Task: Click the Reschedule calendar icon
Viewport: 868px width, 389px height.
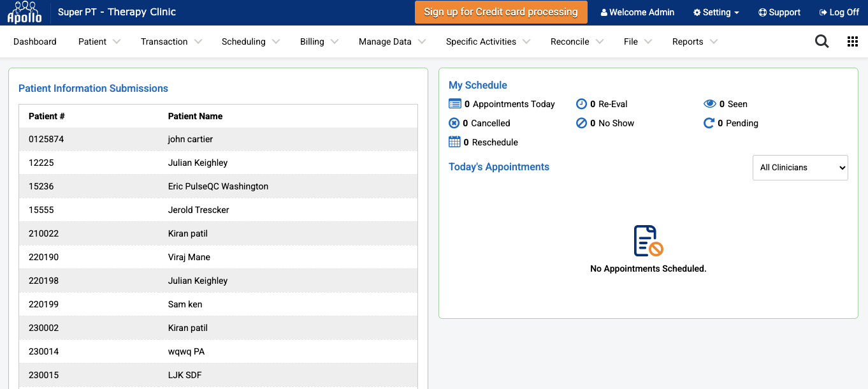Action: click(454, 142)
